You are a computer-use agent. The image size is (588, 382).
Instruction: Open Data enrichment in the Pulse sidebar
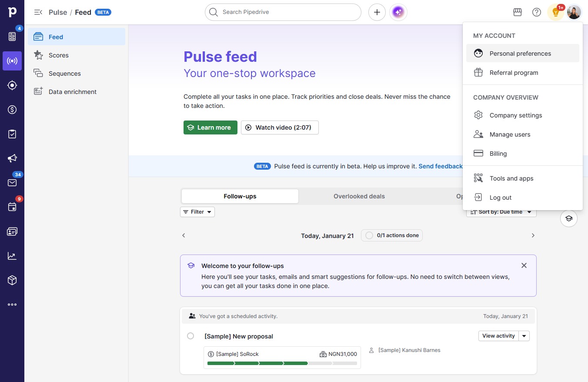pos(77,92)
